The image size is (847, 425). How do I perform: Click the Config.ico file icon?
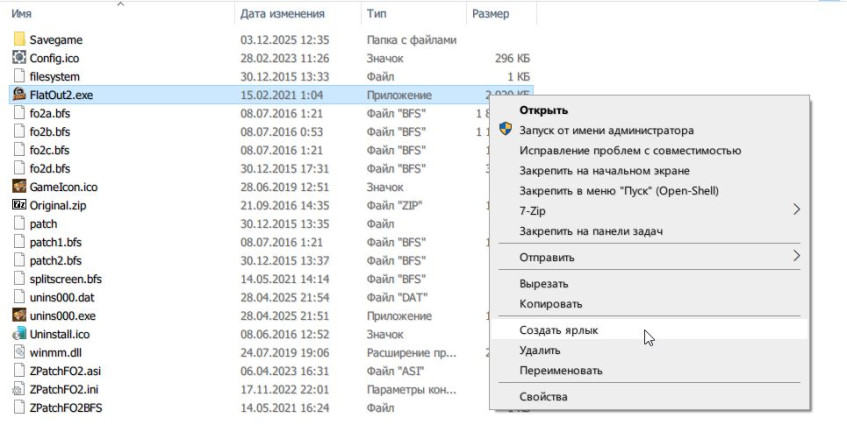point(19,57)
